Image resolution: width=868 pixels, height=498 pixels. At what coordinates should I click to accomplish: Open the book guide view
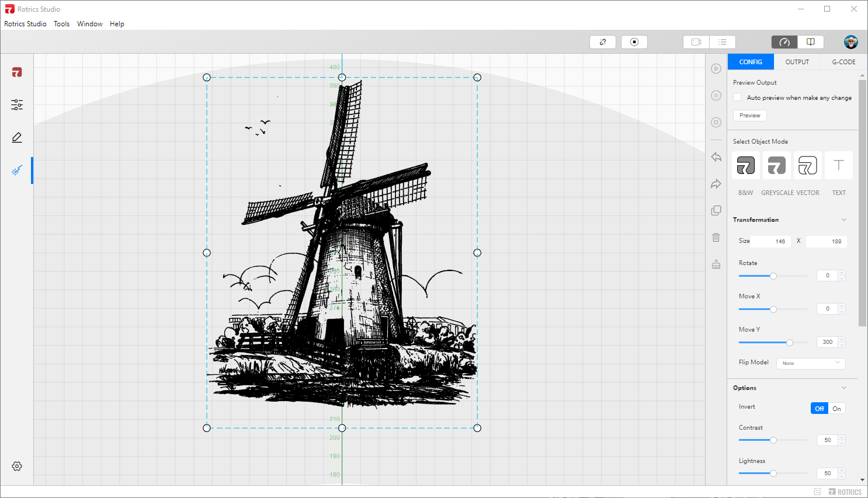[811, 42]
